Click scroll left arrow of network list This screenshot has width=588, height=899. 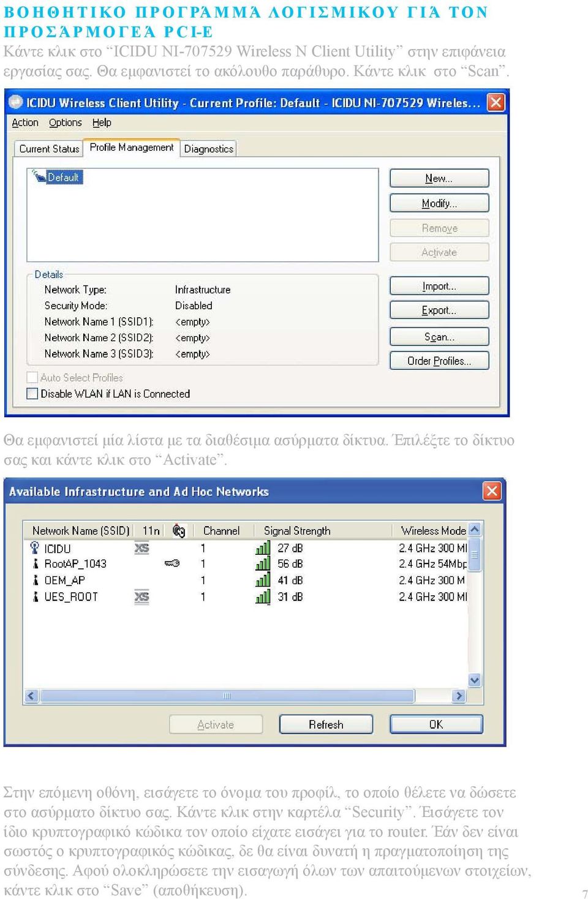pyautogui.click(x=31, y=696)
